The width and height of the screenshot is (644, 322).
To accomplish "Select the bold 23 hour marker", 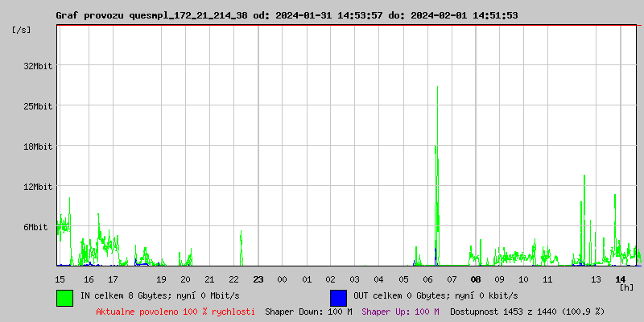I will click(258, 279).
